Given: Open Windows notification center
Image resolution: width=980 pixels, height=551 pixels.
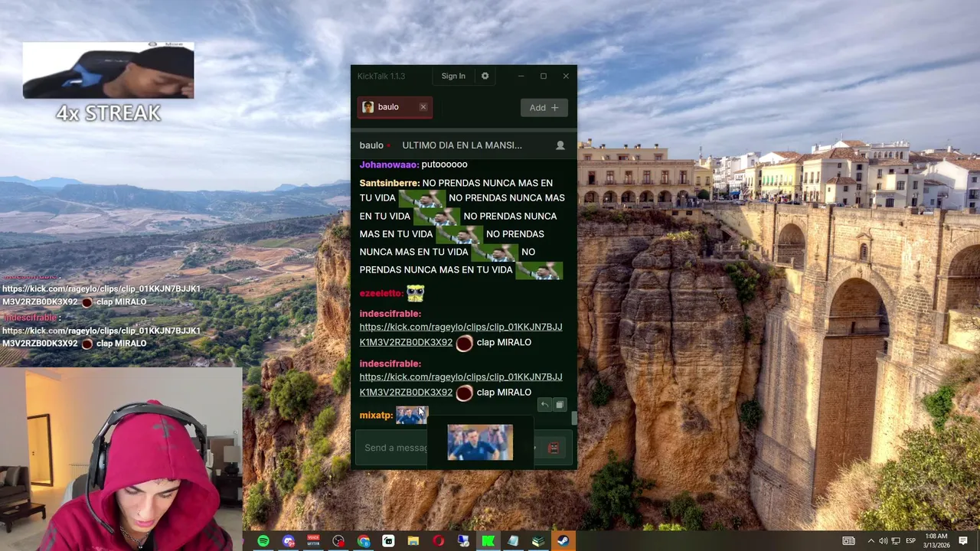Looking at the screenshot, I should tap(963, 541).
